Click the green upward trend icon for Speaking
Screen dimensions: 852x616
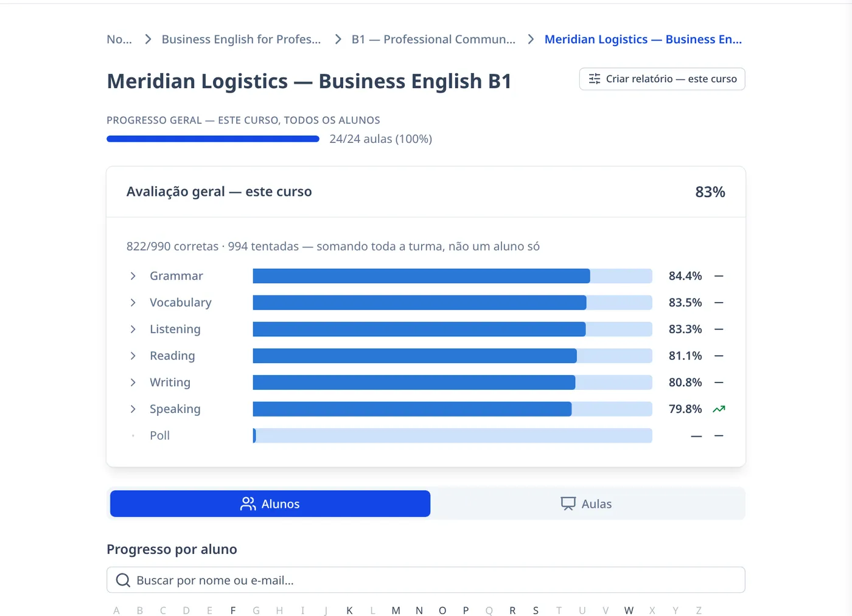719,409
